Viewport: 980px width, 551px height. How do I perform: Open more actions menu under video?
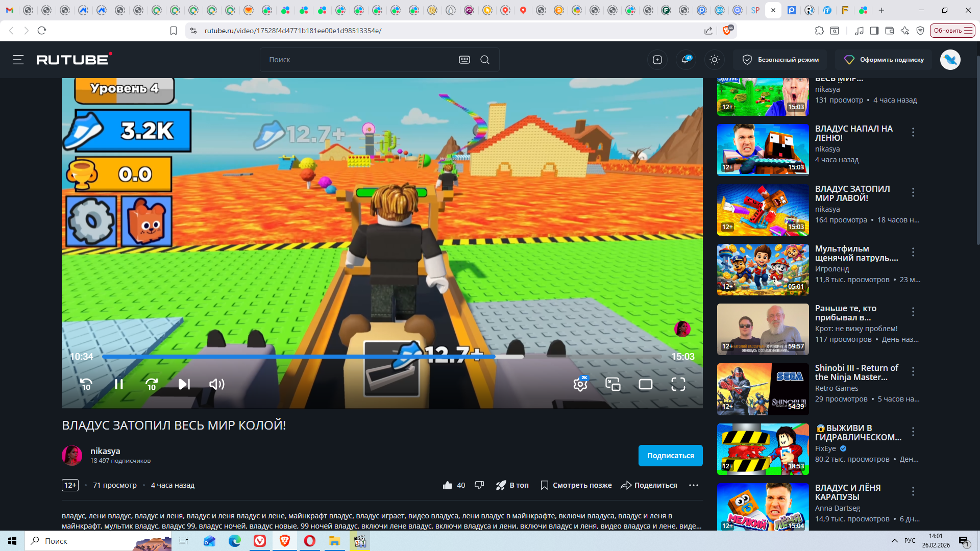click(693, 485)
